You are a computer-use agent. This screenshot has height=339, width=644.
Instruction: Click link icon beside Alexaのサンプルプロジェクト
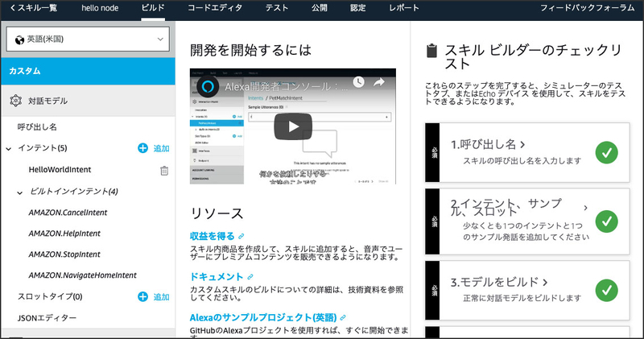[343, 317]
